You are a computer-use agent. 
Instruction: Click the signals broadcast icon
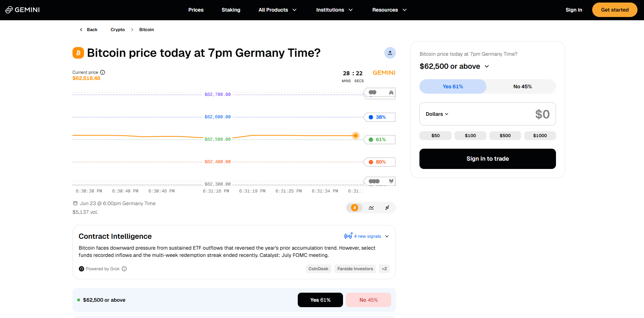coord(348,236)
